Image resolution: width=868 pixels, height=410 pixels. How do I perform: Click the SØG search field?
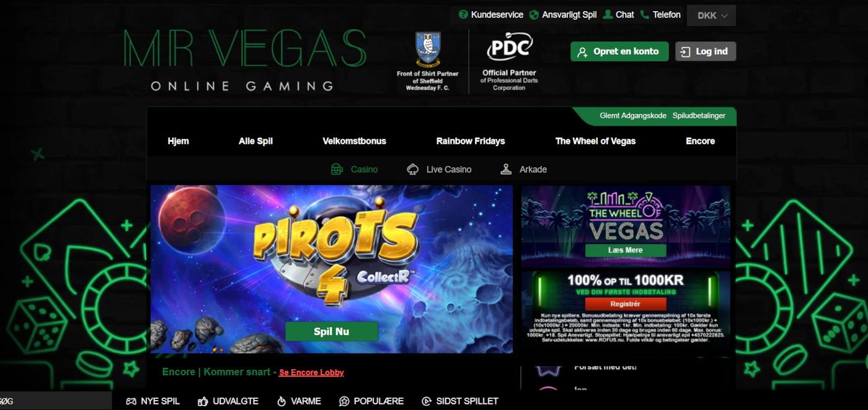point(56,401)
